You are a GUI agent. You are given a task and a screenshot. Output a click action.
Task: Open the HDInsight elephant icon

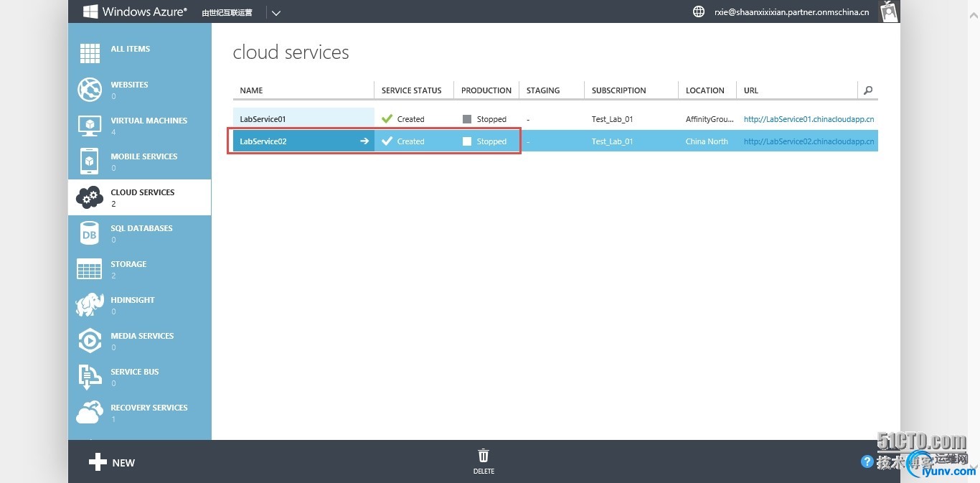pyautogui.click(x=90, y=304)
